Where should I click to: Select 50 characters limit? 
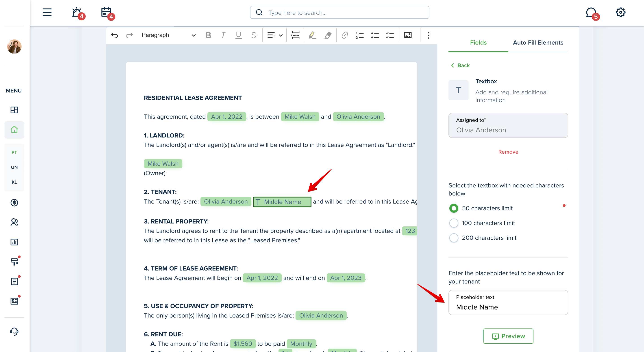point(453,208)
